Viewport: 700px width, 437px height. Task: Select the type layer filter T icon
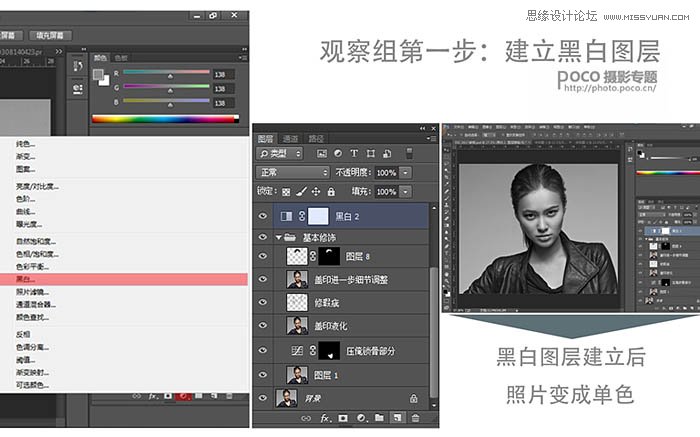point(354,154)
